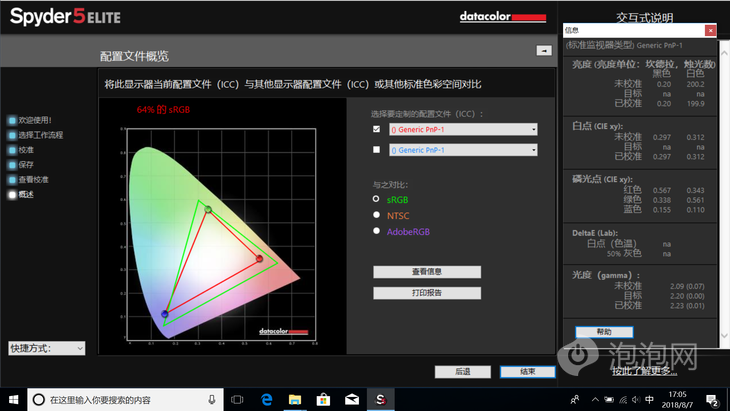Screen dimensions: 730x411
Task: Click the Spyder5 ELITE logo
Action: pyautogui.click(x=65, y=17)
